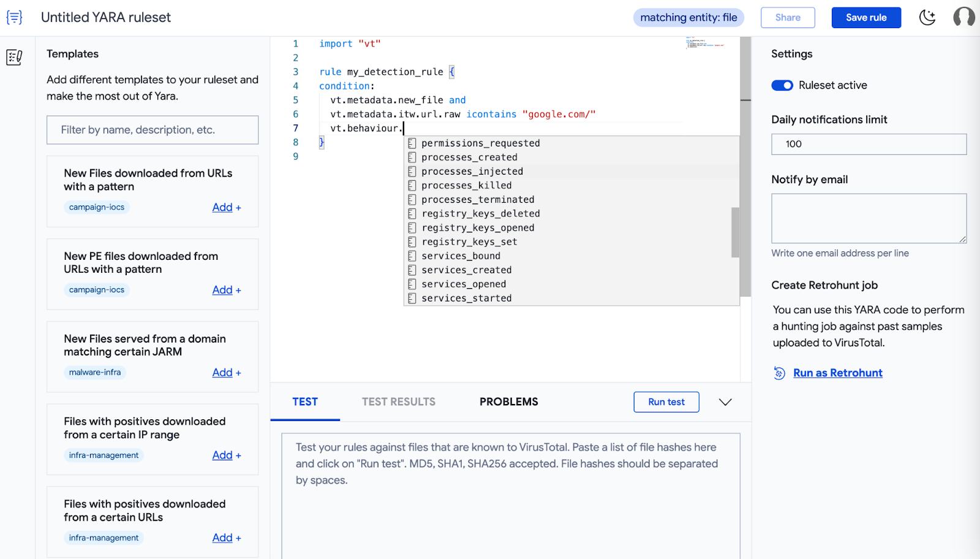
Task: Click icon next to registry_keys_opened suggestion
Action: [x=412, y=228]
